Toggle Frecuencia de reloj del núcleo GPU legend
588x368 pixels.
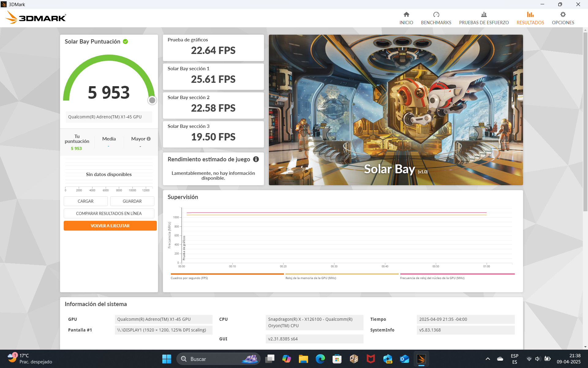pos(457,276)
